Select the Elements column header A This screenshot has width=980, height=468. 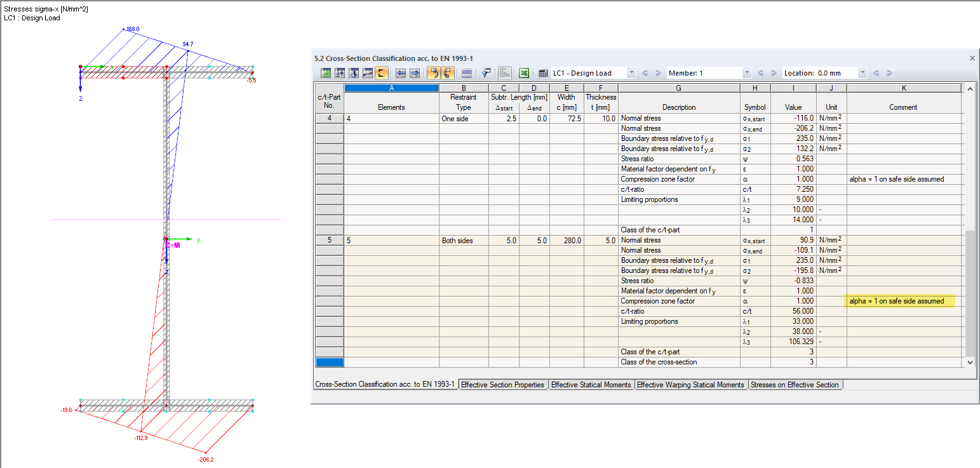[391, 88]
